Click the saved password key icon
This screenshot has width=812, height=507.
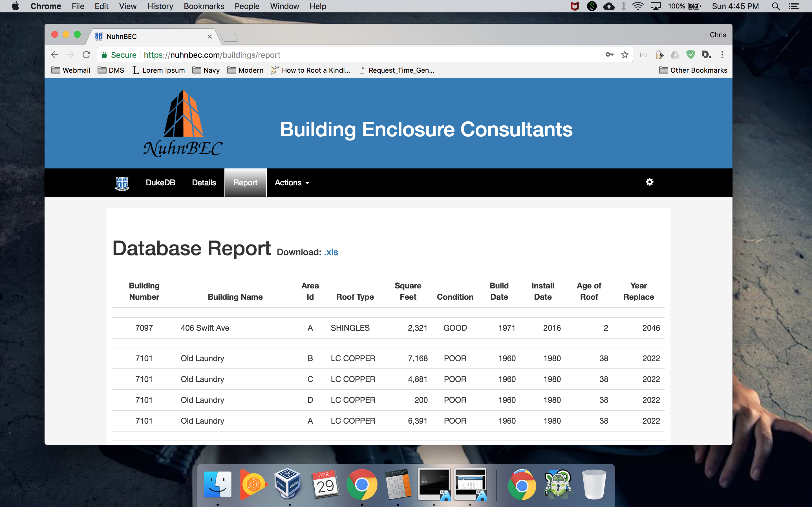[609, 55]
